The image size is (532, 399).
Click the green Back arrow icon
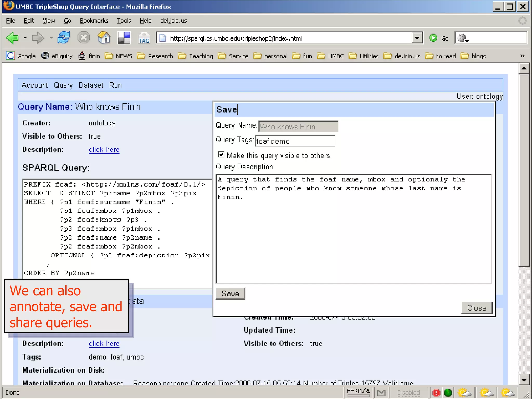click(x=12, y=38)
